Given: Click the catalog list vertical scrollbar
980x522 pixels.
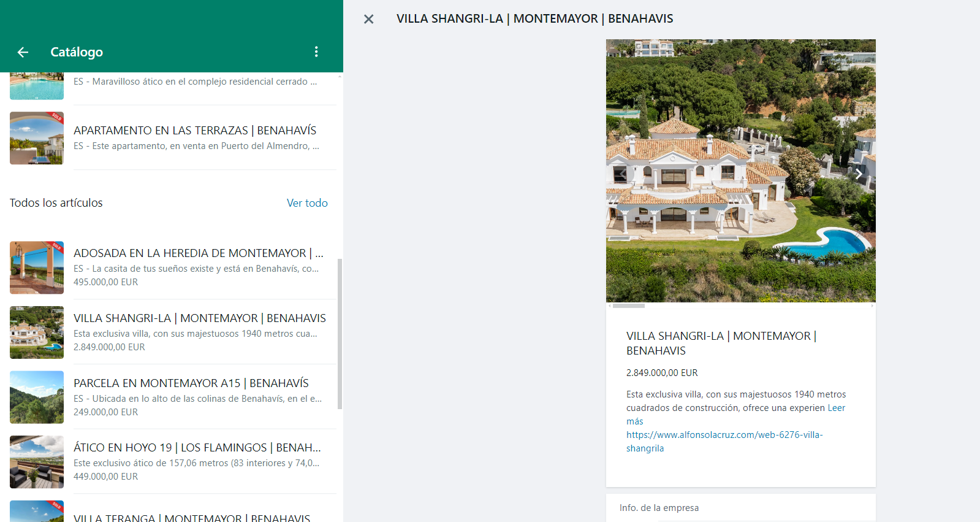Looking at the screenshot, I should click(340, 334).
